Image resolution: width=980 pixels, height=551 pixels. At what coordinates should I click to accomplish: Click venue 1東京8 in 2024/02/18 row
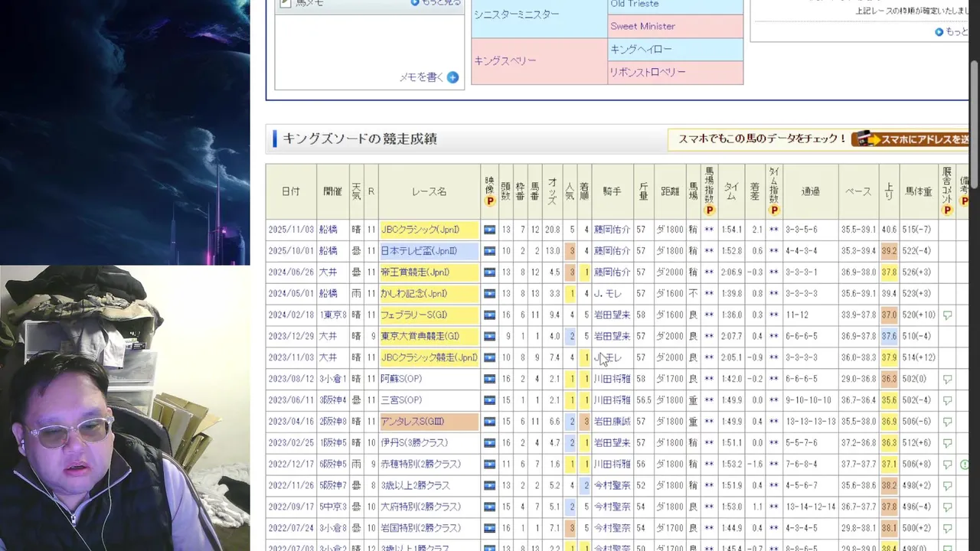point(333,315)
